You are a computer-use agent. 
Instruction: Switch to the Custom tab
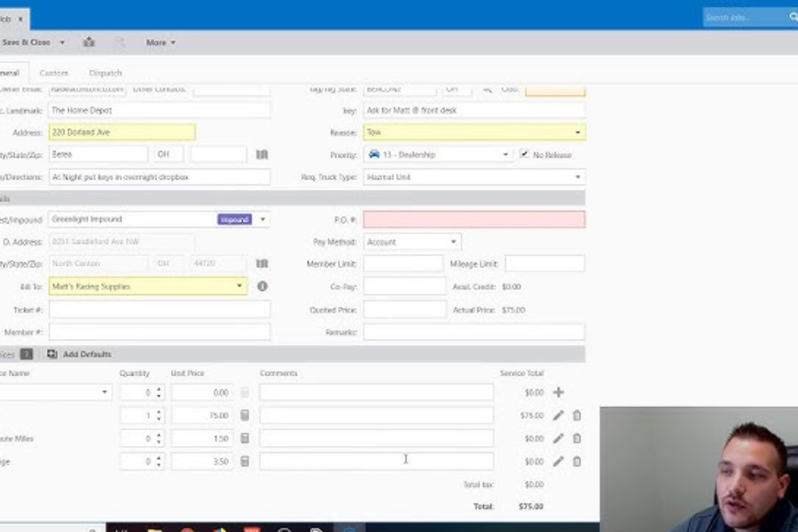[53, 73]
